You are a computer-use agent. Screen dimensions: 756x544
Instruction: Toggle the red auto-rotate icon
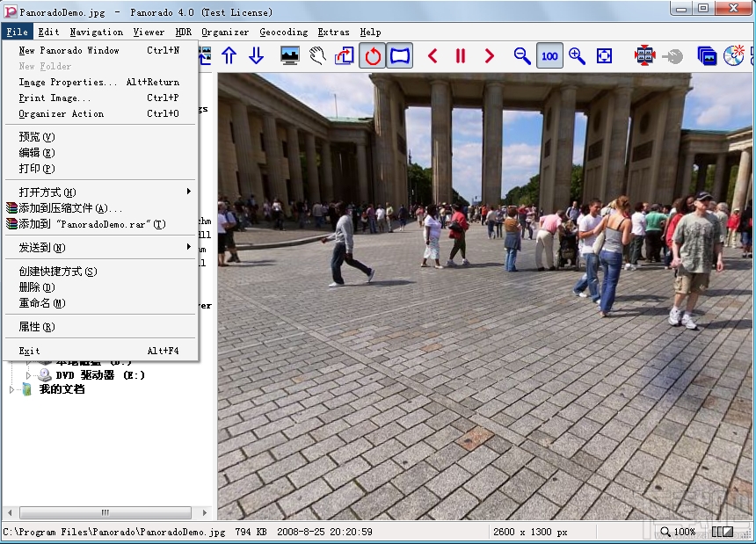pyautogui.click(x=372, y=56)
